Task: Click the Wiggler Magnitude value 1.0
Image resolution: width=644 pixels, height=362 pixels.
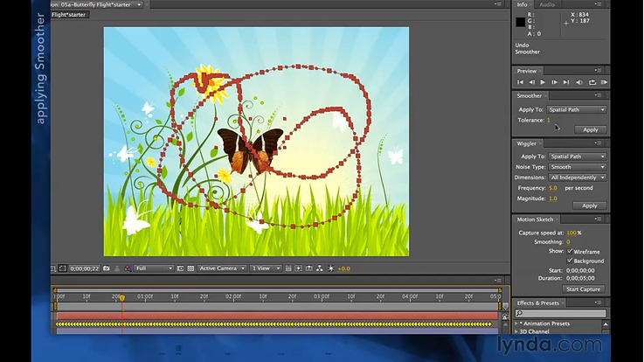Action: pyautogui.click(x=553, y=198)
